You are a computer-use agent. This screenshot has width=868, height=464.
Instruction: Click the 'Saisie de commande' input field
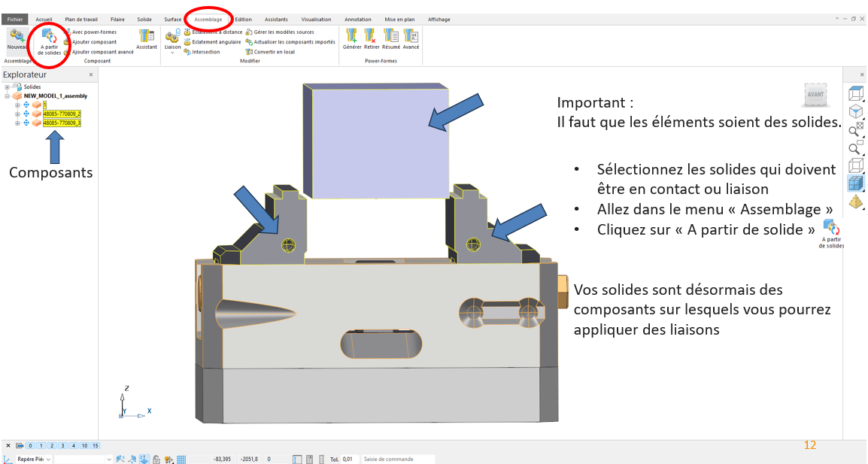click(x=398, y=459)
